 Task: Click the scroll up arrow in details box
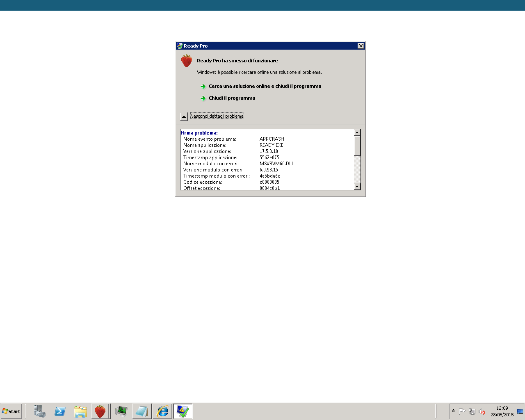(357, 132)
